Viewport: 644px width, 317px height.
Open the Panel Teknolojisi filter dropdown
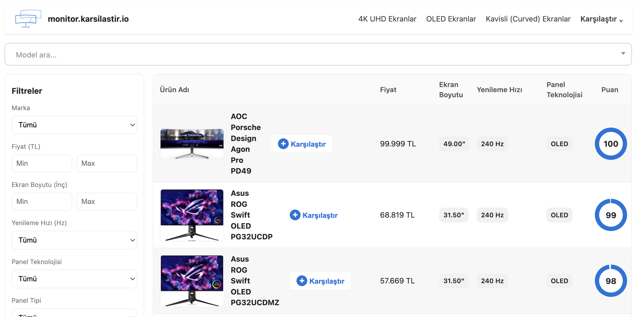74,279
